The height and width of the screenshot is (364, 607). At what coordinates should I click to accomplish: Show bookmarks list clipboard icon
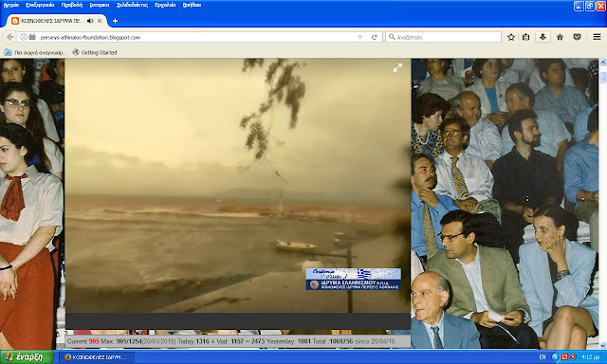tap(525, 37)
